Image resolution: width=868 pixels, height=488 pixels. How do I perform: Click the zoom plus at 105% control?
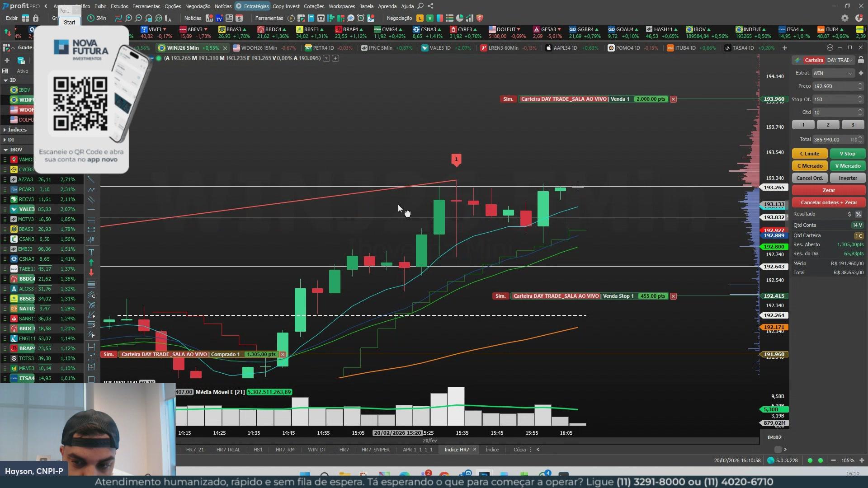point(862,460)
